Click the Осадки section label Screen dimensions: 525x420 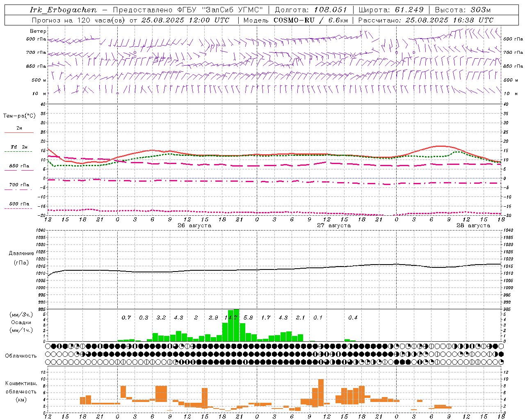point(21,322)
